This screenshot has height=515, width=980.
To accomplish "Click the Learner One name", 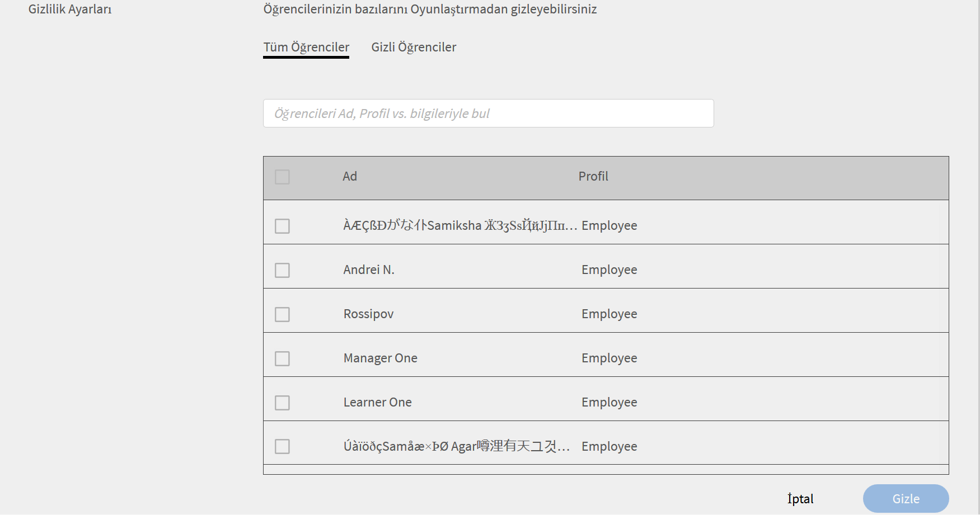I will [377, 403].
